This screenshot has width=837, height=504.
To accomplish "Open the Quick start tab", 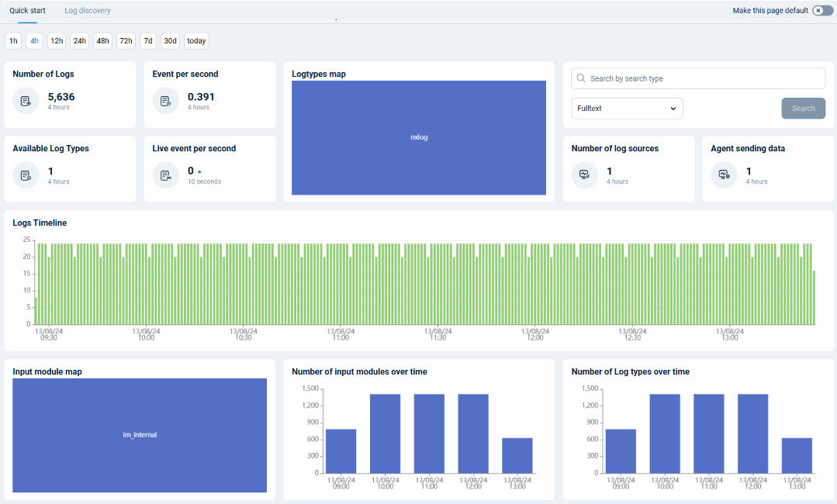I will pos(27,10).
